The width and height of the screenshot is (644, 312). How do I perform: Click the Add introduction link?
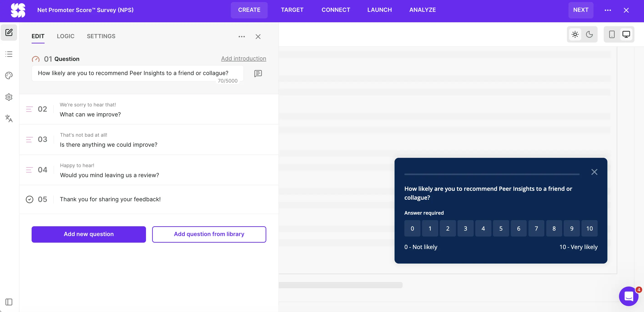click(244, 58)
